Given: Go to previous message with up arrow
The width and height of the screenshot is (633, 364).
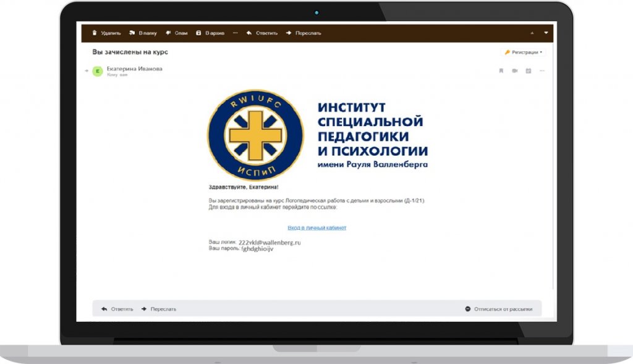Looking at the screenshot, I should pyautogui.click(x=532, y=33).
